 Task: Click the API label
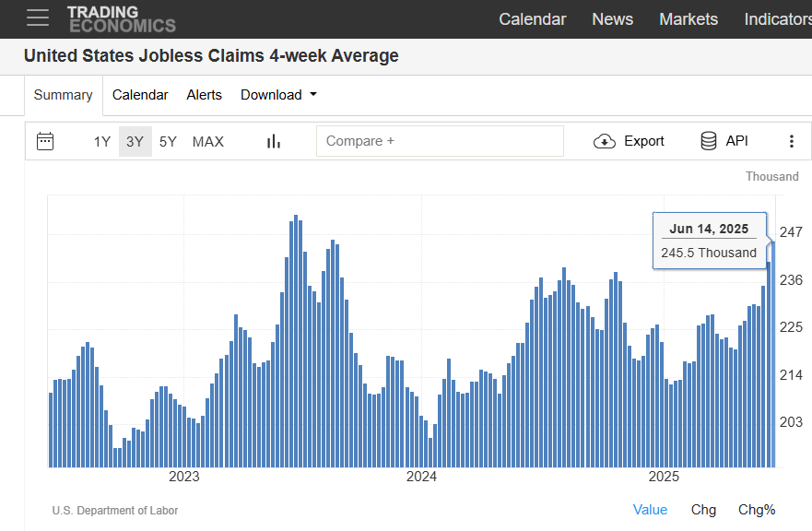[736, 141]
